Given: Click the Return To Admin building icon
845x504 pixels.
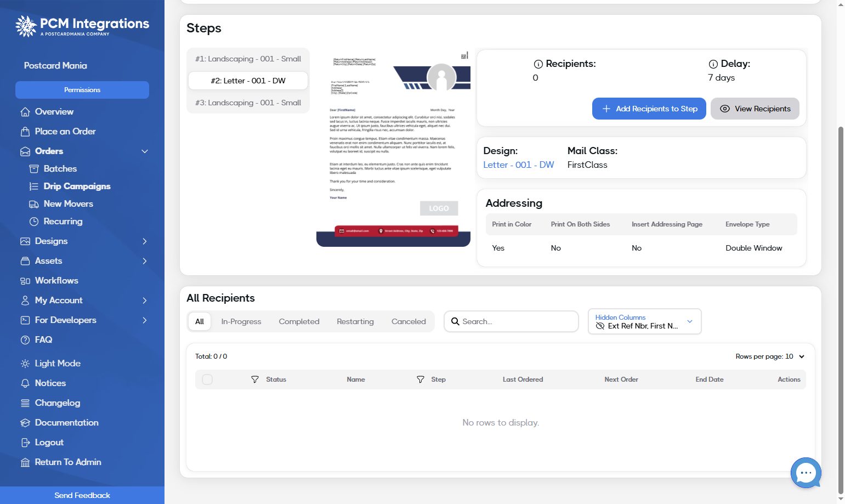Looking at the screenshot, I should (x=25, y=462).
